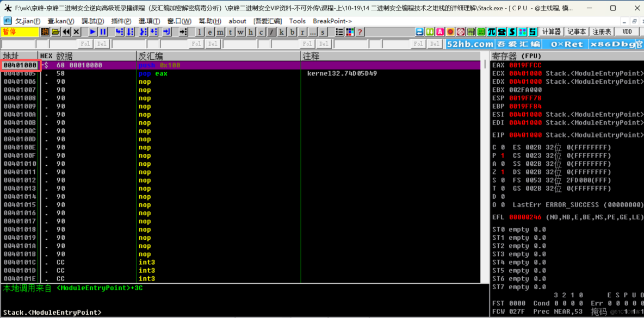Open References window with R button
The width and height of the screenshot is (644, 318).
click(302, 32)
